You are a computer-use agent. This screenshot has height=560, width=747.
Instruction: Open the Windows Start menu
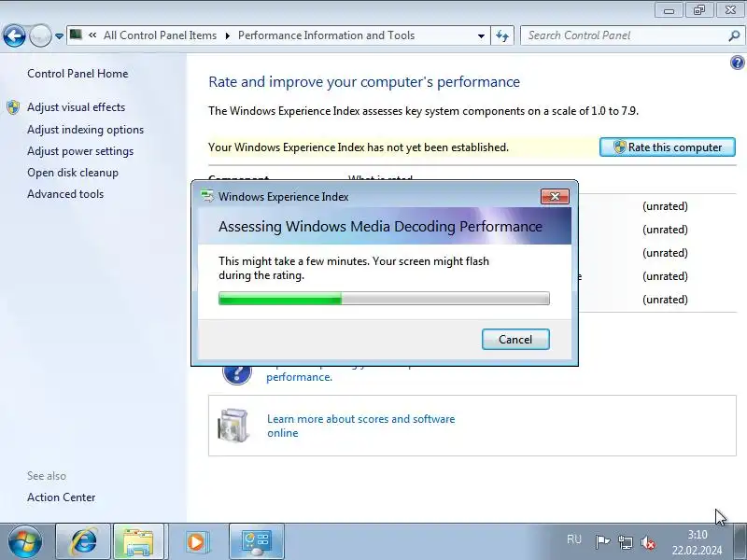click(24, 542)
